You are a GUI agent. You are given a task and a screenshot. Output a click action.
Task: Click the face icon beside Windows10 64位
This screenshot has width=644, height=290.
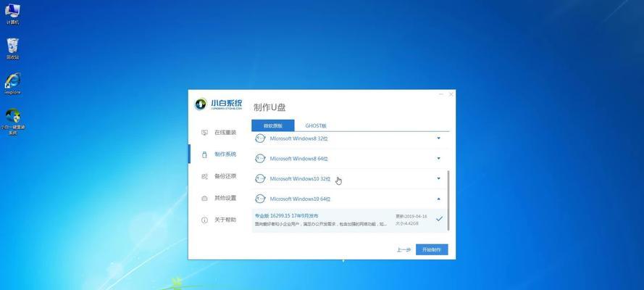[x=260, y=199]
